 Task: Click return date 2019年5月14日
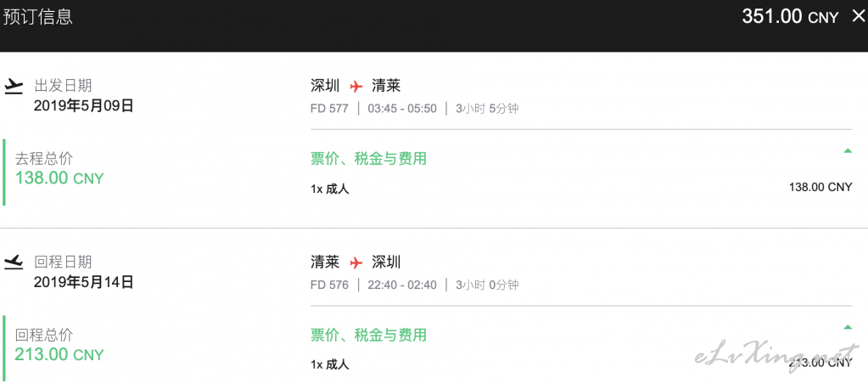point(84,282)
